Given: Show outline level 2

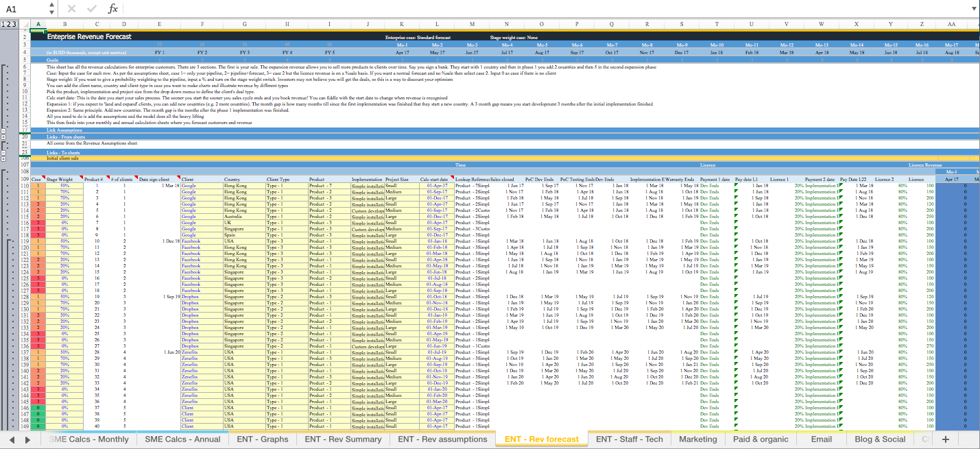Looking at the screenshot, I should [x=9, y=24].
